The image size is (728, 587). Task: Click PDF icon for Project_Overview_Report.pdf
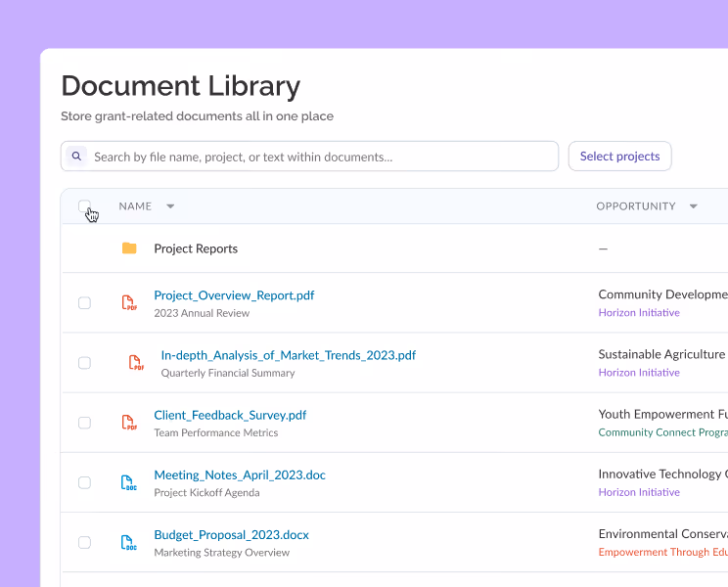(x=129, y=302)
